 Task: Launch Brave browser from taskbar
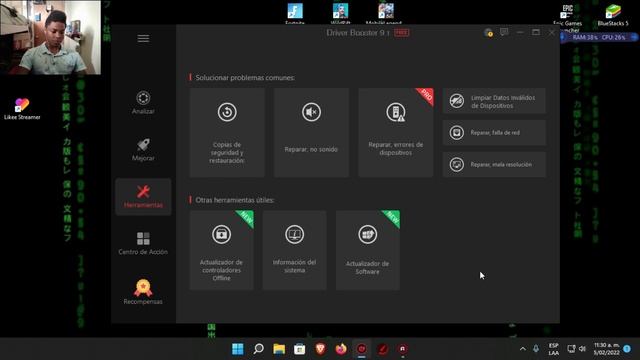[x=320, y=349]
